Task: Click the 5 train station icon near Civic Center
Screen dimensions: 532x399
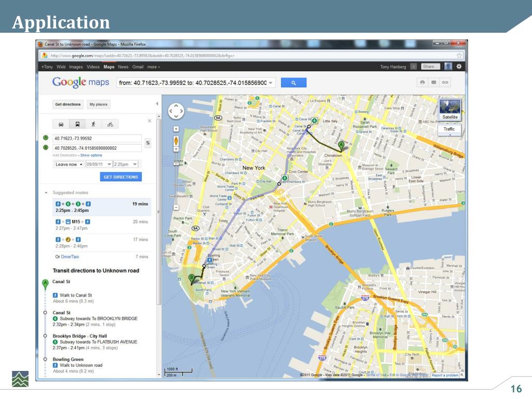Action: (285, 178)
